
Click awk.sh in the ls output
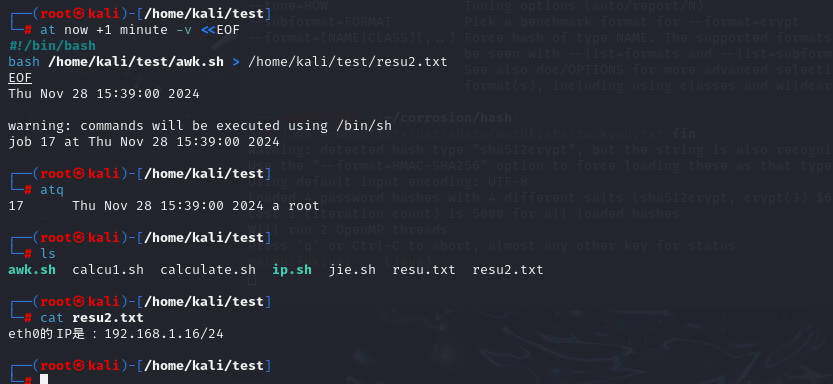click(x=32, y=270)
